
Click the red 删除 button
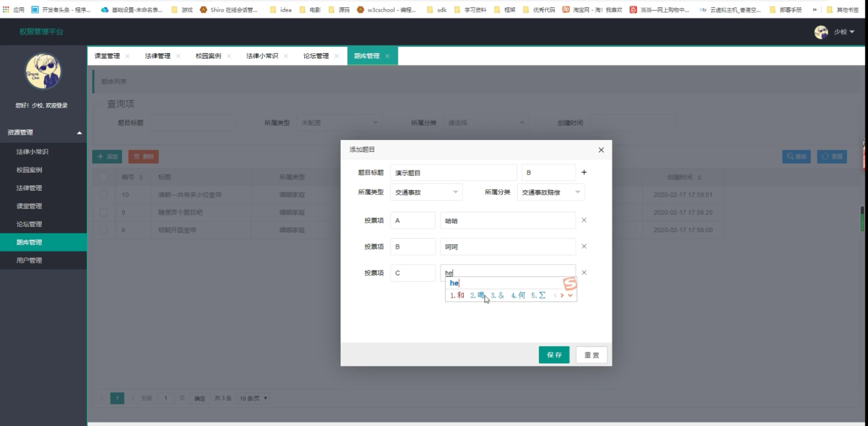143,156
